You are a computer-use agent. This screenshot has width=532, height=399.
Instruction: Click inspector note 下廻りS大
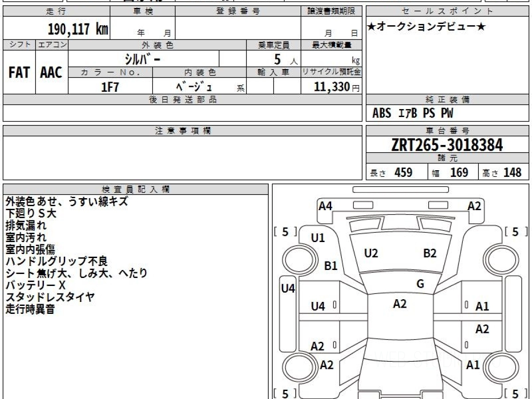pyautogui.click(x=31, y=213)
